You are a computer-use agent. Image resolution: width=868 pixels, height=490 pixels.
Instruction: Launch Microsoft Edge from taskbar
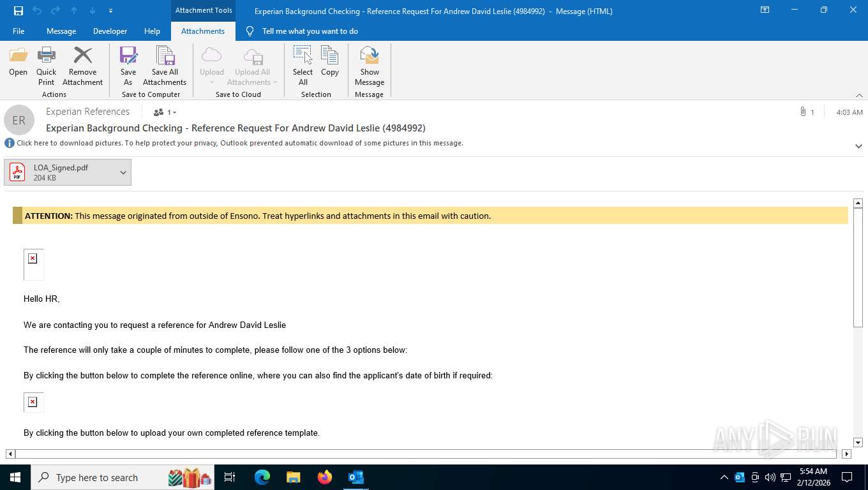262,477
